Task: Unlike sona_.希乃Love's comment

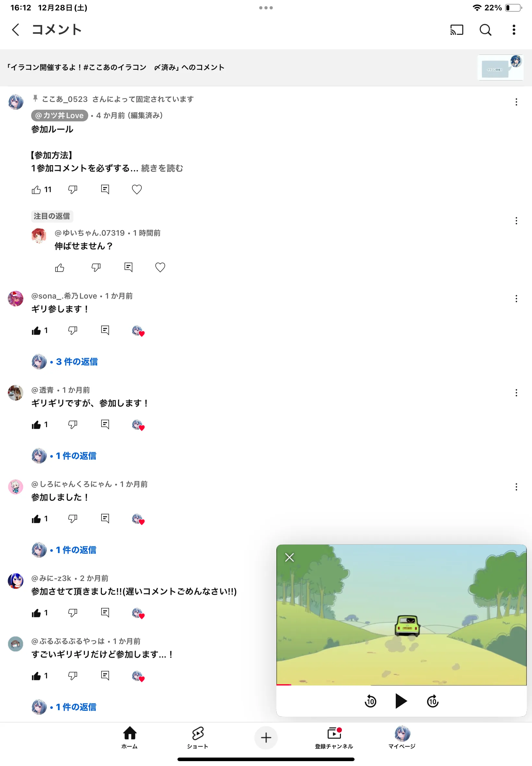Action: pos(36,330)
